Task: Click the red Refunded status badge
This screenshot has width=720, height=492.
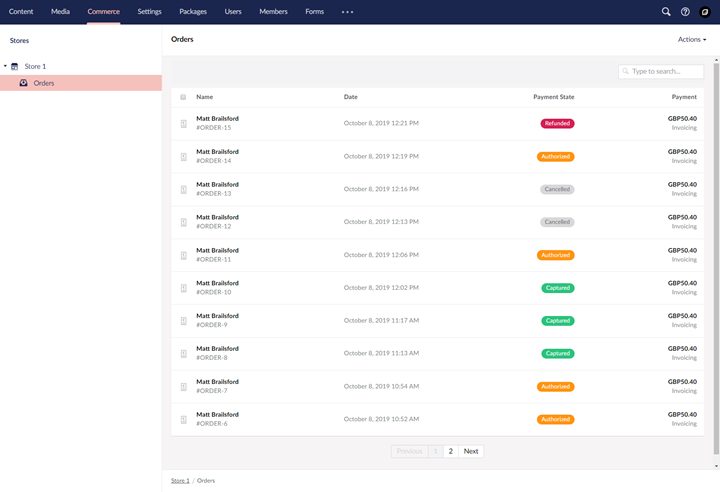Action: click(x=557, y=123)
